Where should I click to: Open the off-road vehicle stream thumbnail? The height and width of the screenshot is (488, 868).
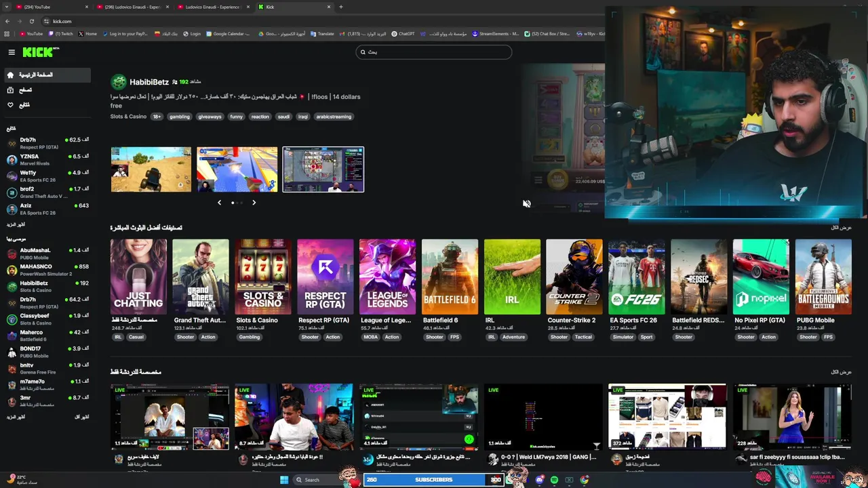point(151,169)
